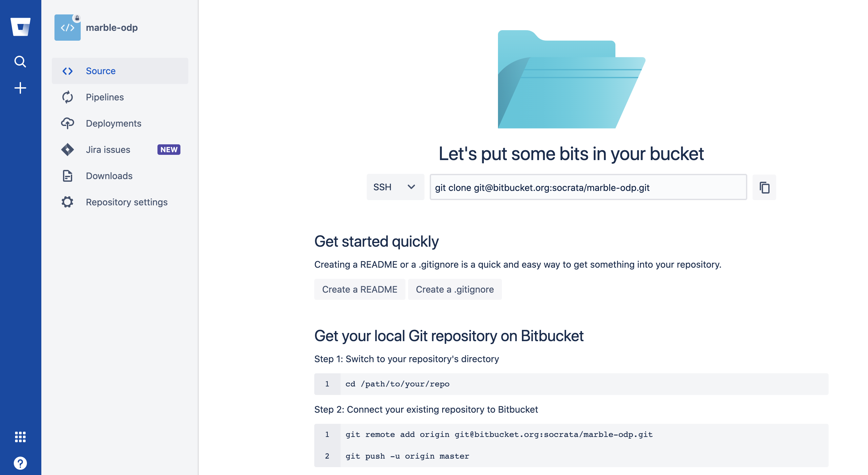This screenshot has height=475, width=868.
Task: Click the Source code brackets icon
Action: coord(67,71)
